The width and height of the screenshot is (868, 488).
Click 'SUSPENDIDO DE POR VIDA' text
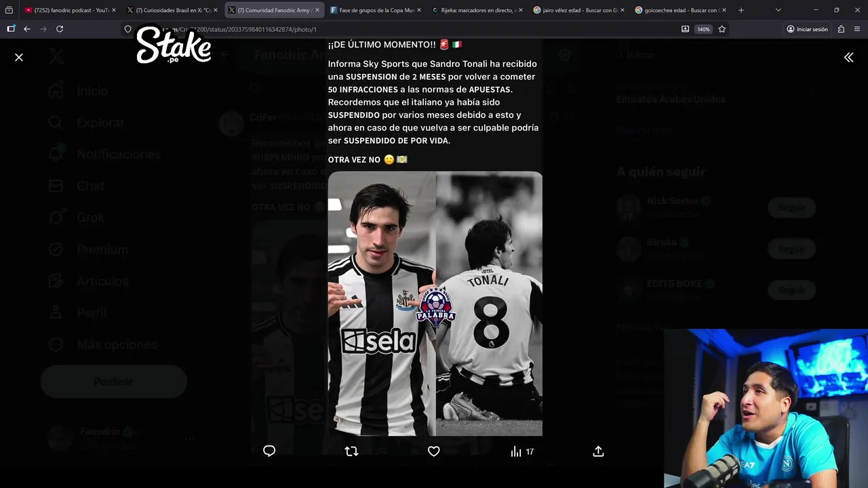pos(397,141)
